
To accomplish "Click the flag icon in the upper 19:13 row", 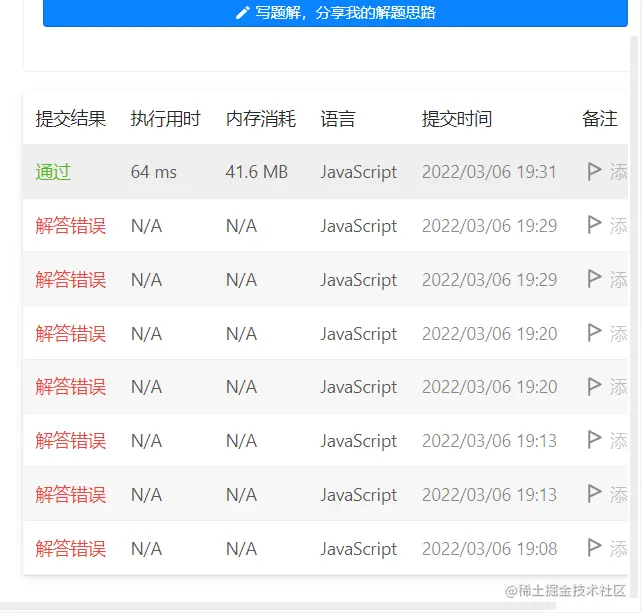I will click(594, 440).
